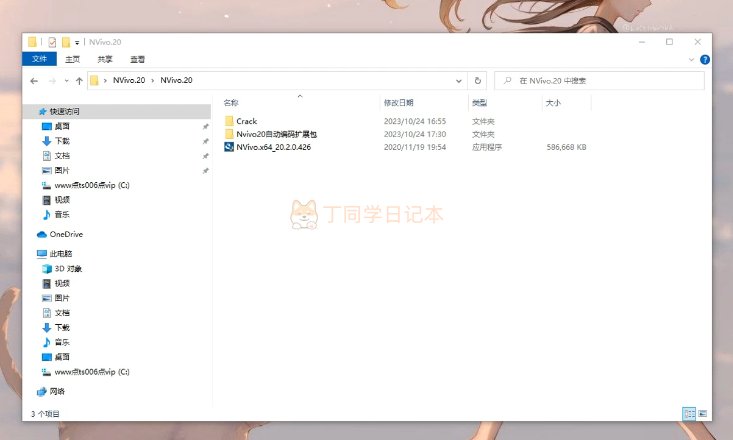
Task: Open pinned 图片 under quick access
Action: click(x=62, y=170)
